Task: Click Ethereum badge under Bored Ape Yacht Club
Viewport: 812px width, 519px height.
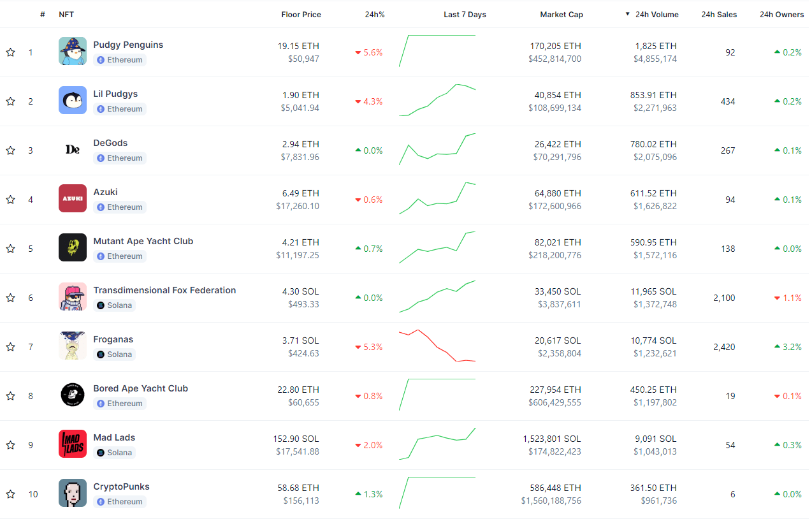Action: pyautogui.click(x=120, y=404)
